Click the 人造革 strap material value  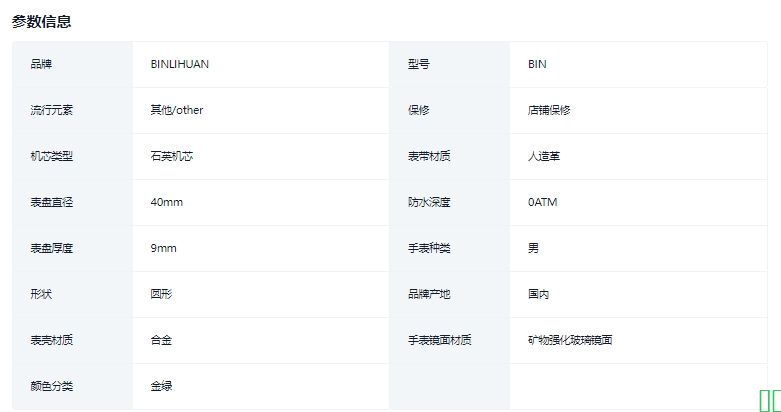(543, 156)
